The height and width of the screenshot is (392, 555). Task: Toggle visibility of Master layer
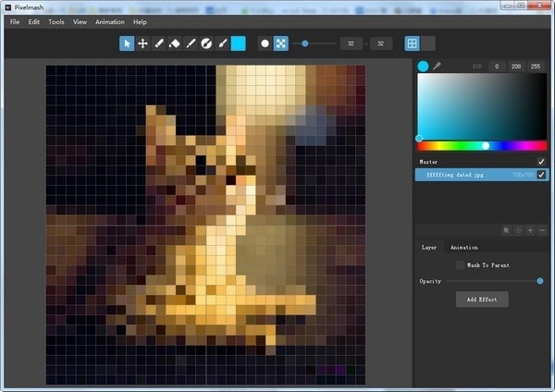541,162
